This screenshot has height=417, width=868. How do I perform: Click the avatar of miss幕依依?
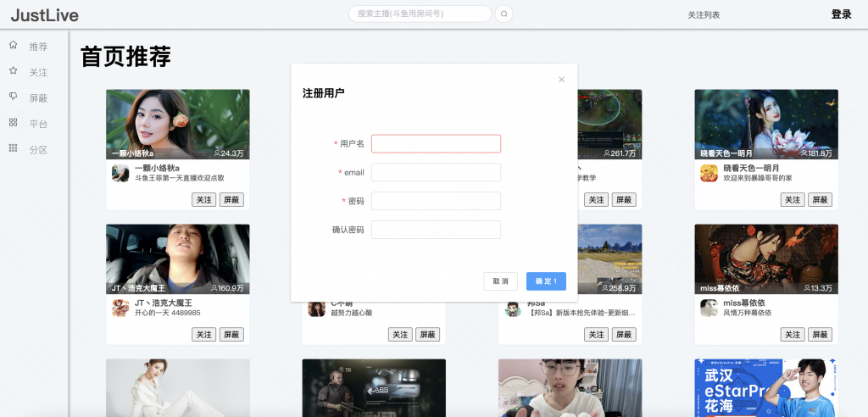point(709,308)
